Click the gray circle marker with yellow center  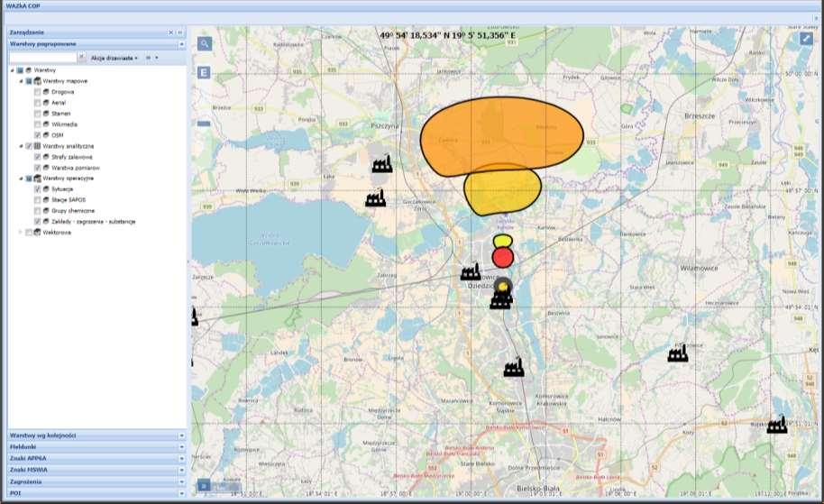tap(503, 286)
